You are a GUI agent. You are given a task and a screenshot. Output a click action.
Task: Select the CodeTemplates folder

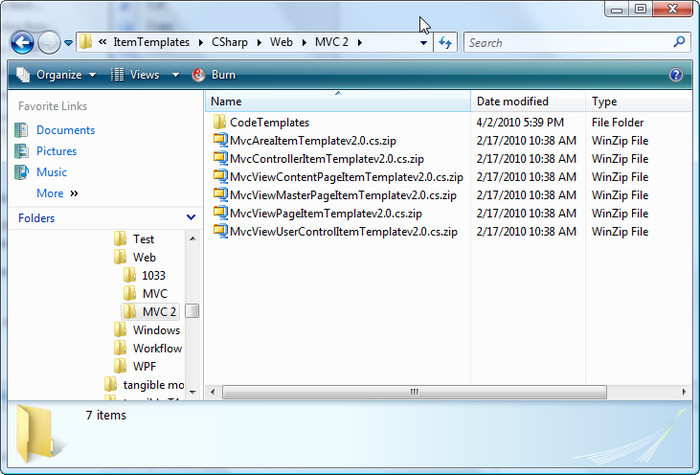click(270, 122)
